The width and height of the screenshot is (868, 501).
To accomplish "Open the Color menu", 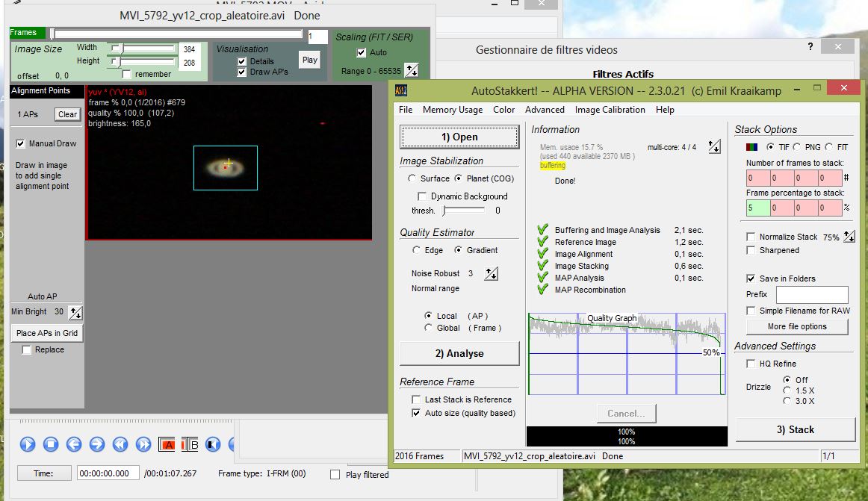I will 503,110.
